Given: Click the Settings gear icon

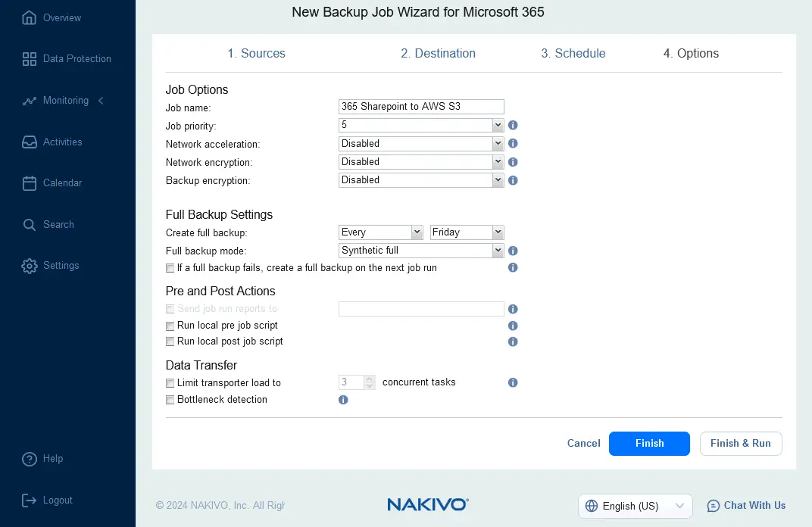Looking at the screenshot, I should pos(29,266).
